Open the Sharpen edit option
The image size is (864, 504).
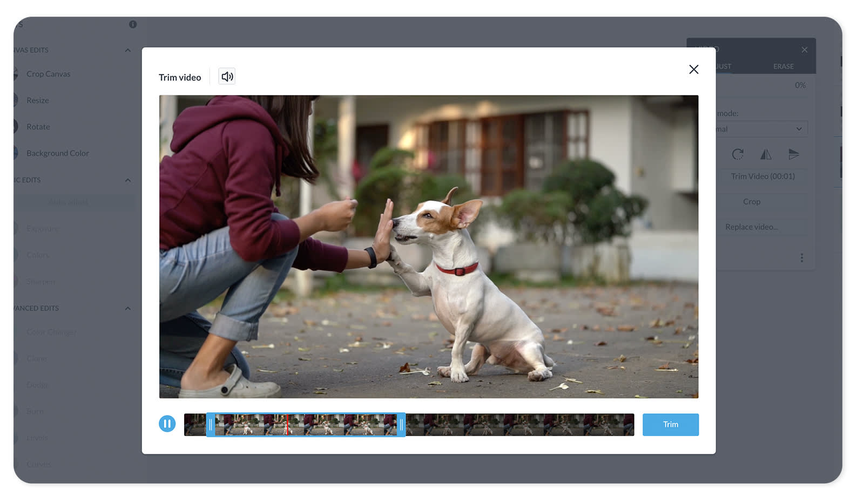point(41,282)
